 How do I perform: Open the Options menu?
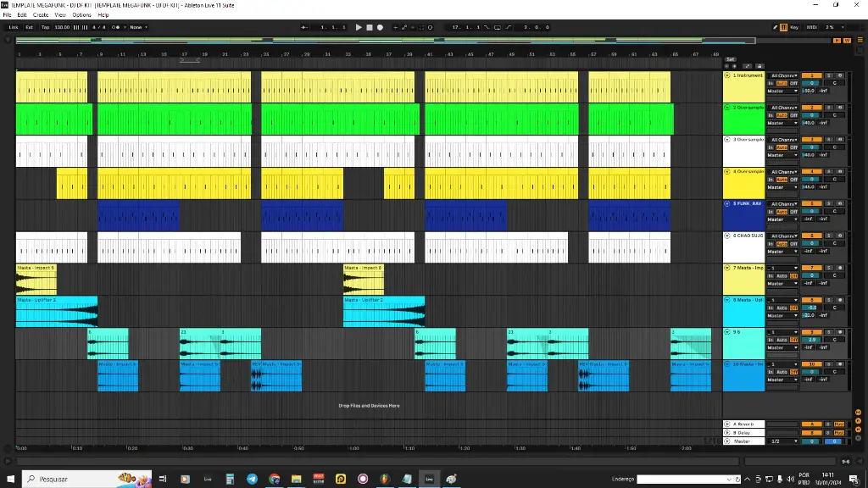click(82, 15)
